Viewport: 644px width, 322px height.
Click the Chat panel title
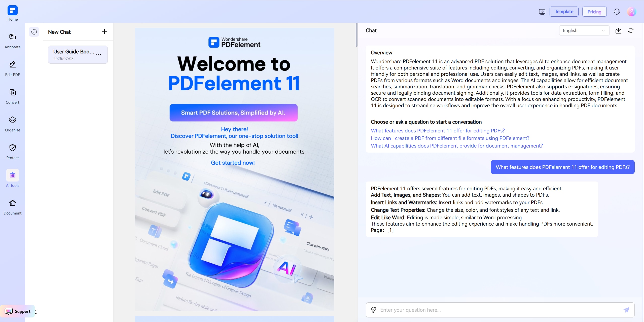tap(371, 30)
